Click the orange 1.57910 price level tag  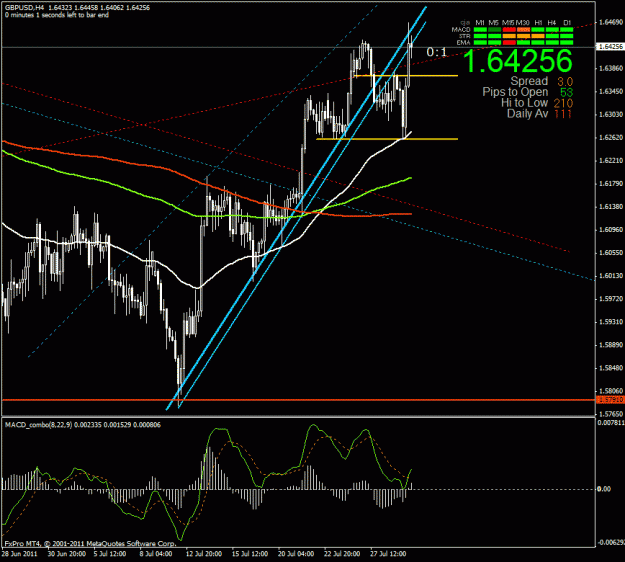[x=610, y=400]
